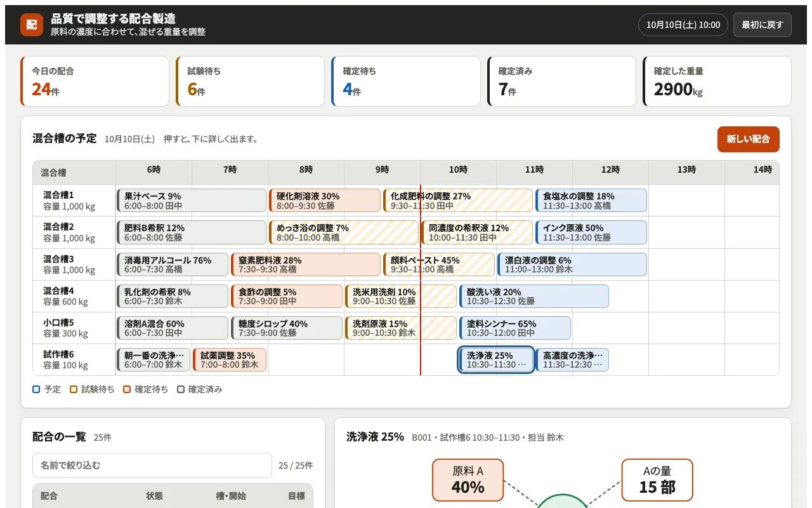
Task: Select the 窒素肥料液 28% batch block
Action: click(306, 265)
